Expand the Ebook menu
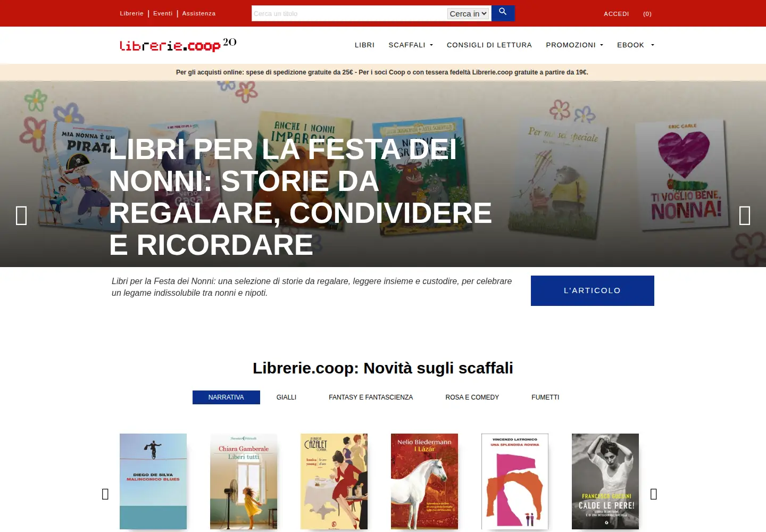766x532 pixels. [636, 45]
